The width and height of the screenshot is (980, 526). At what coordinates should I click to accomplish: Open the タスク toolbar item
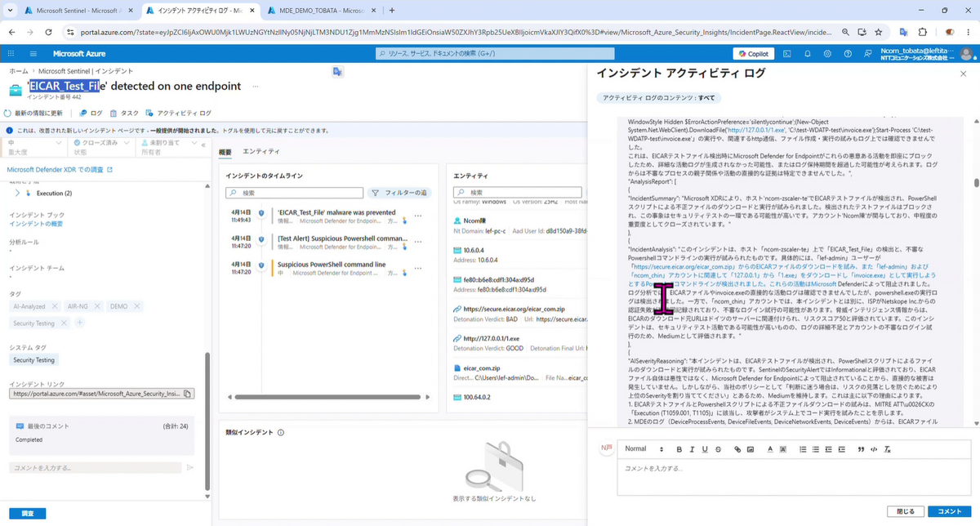point(125,113)
